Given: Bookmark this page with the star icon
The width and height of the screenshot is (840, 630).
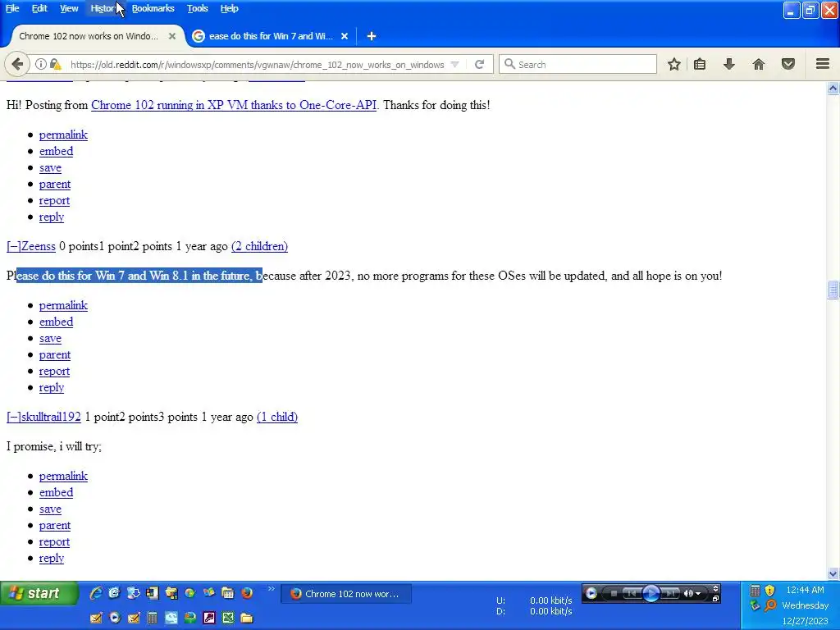Looking at the screenshot, I should [674, 64].
